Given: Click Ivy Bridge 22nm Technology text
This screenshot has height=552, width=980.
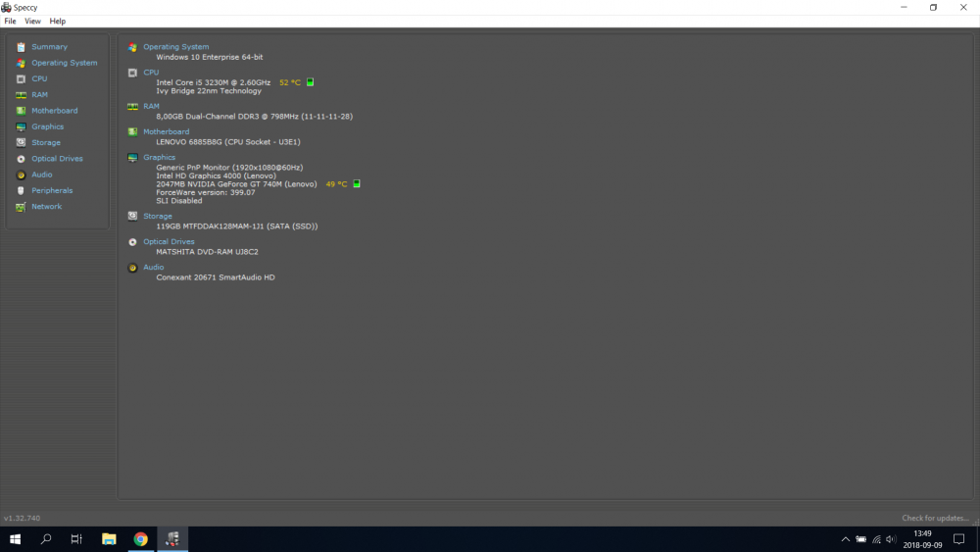Looking at the screenshot, I should pyautogui.click(x=209, y=91).
